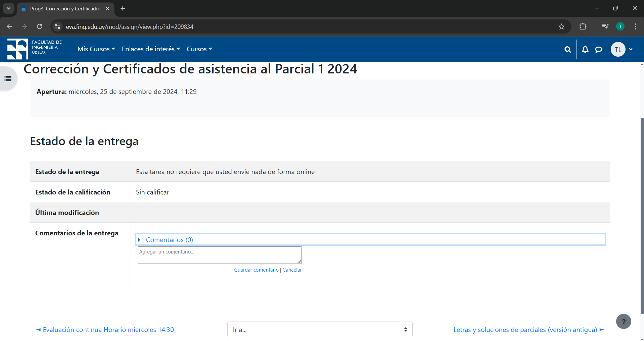Viewport: 644px width, 341px height.
Task: Go back to previous page
Action: (9, 26)
